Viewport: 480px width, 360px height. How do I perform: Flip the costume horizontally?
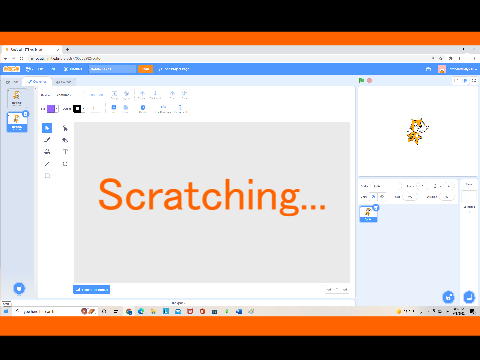click(163, 109)
